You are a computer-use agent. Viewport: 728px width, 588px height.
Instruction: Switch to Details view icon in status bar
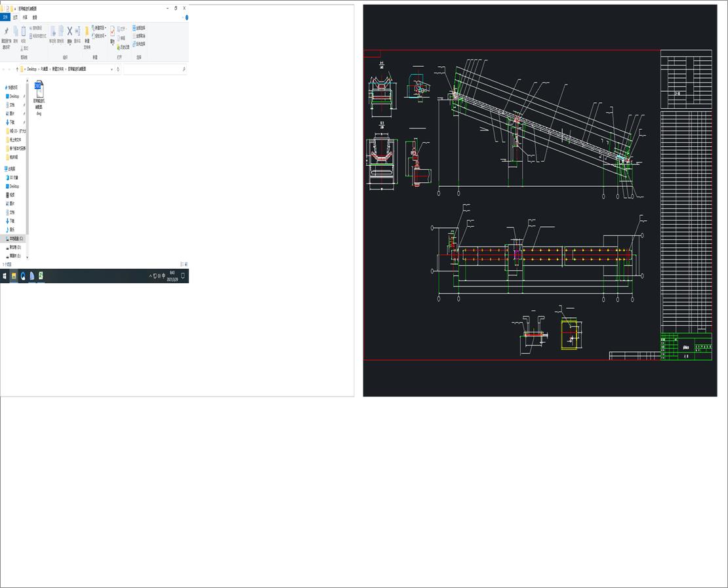tap(182, 264)
